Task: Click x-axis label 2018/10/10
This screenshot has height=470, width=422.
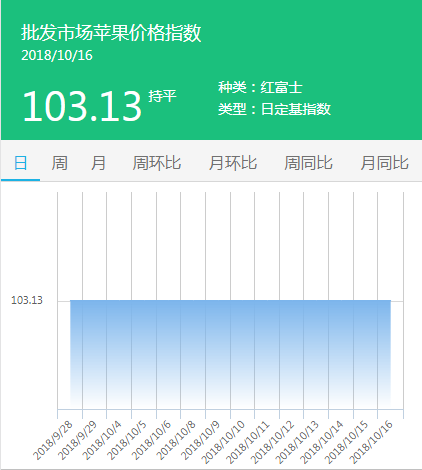Action: pyautogui.click(x=223, y=442)
